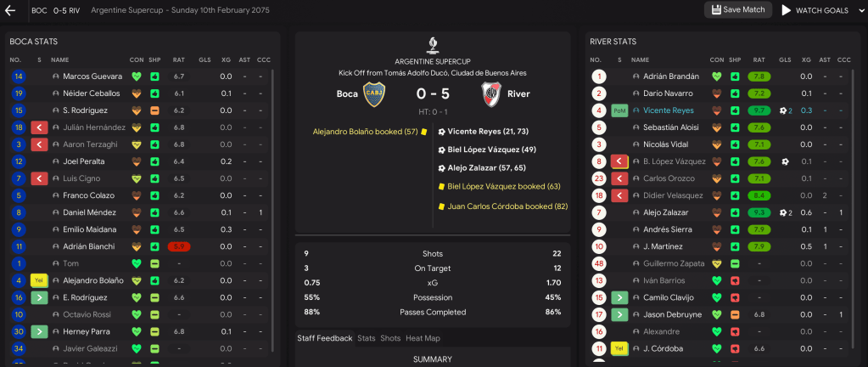The height and width of the screenshot is (367, 868).
Task: Open the Heat Map tab
Action: click(x=424, y=338)
